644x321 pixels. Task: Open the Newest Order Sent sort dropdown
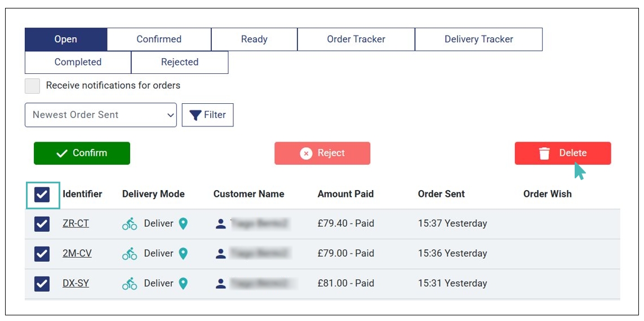click(x=101, y=115)
